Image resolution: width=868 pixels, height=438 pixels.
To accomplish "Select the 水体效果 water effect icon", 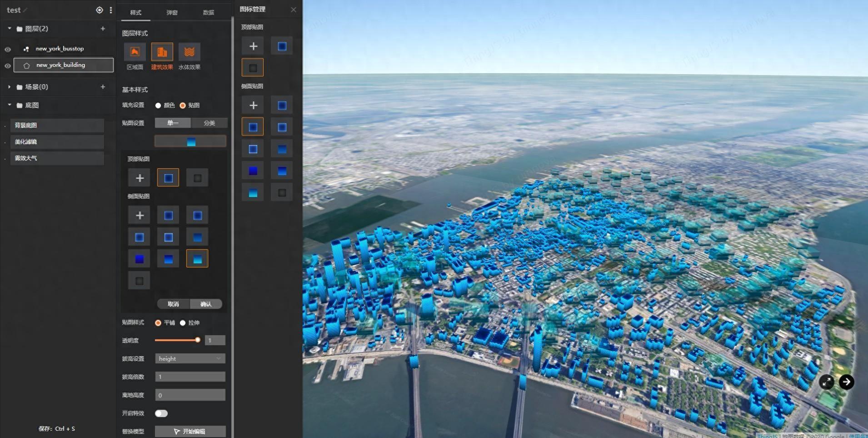I will [x=189, y=52].
